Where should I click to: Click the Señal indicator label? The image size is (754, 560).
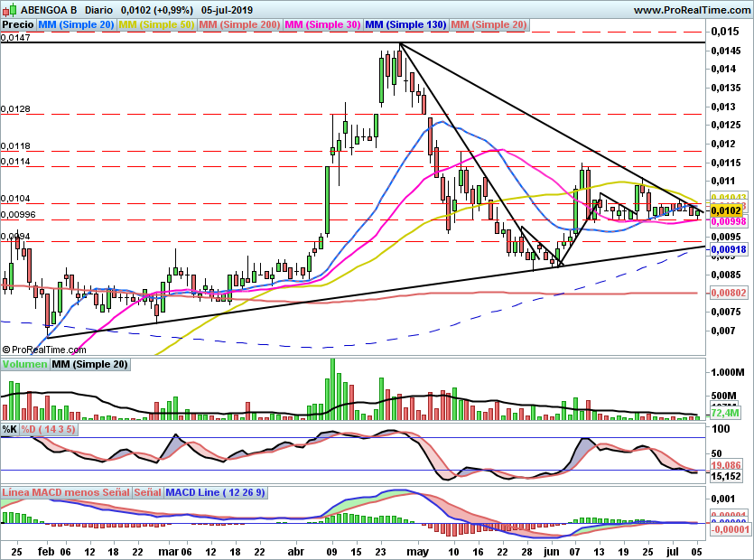(147, 492)
